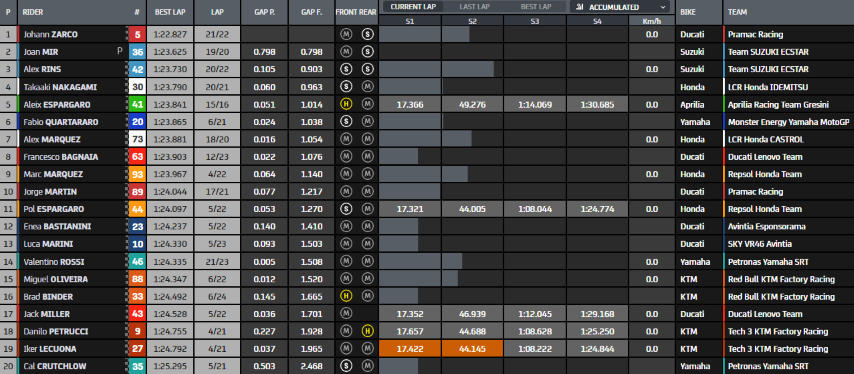Select rider Francesco BAGNAIA
The height and width of the screenshot is (374, 854).
tap(61, 156)
